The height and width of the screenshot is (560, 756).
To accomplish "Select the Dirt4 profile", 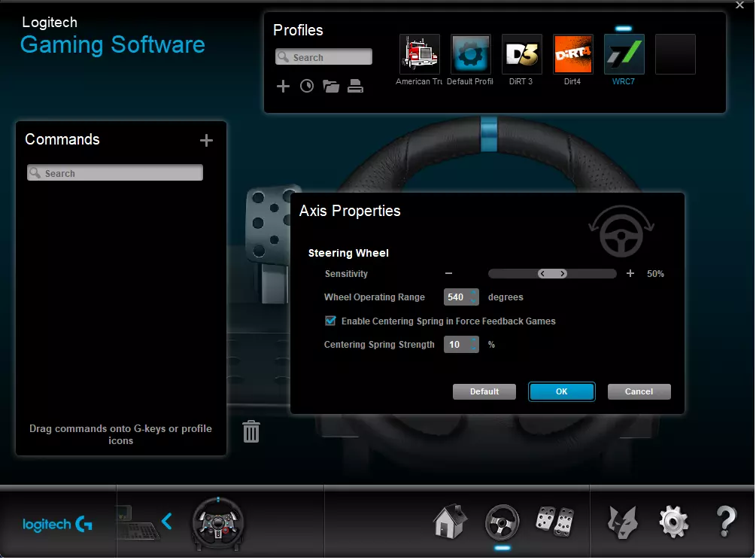I will point(572,54).
